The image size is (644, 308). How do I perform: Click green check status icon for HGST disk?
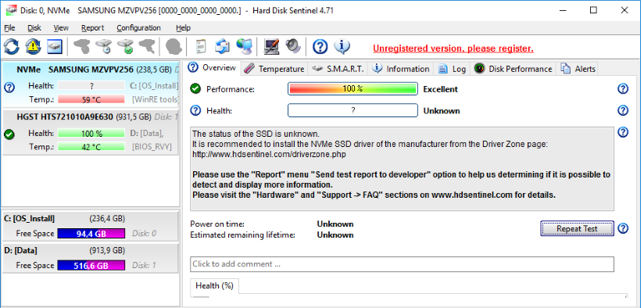9,134
